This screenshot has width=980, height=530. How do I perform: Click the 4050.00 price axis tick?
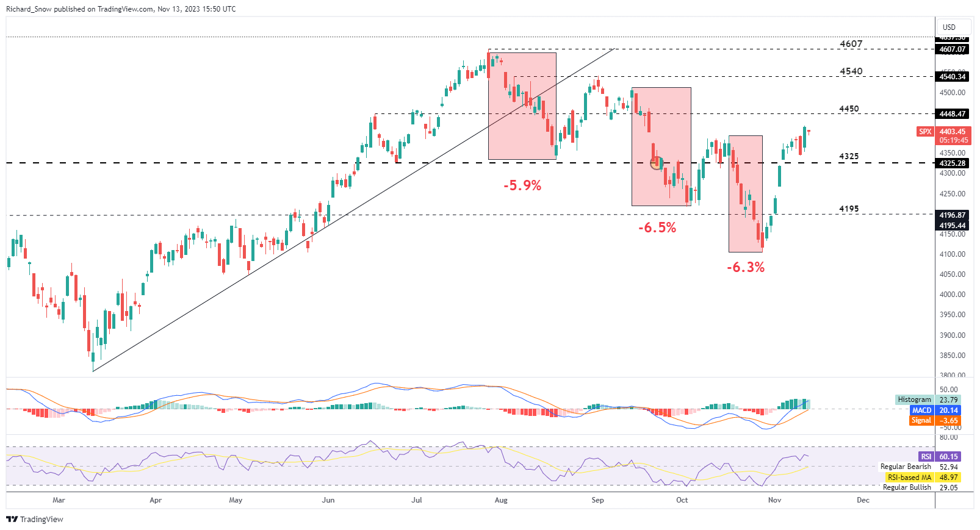tap(953, 274)
